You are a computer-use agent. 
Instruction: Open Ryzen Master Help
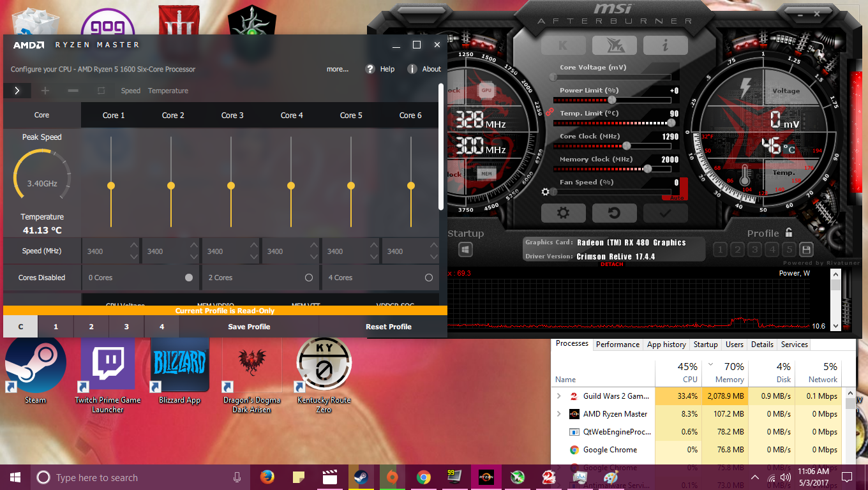click(380, 69)
